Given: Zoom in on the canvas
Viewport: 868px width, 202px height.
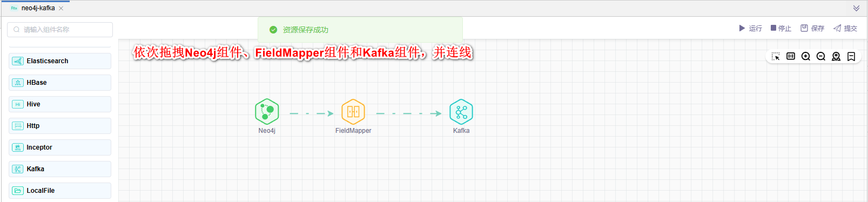Looking at the screenshot, I should pyautogui.click(x=806, y=56).
